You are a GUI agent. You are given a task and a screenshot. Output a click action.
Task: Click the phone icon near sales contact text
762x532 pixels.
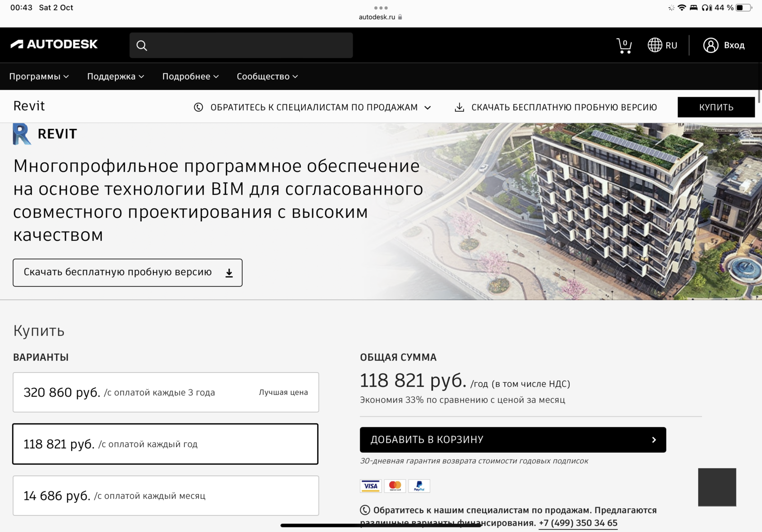tap(365, 510)
